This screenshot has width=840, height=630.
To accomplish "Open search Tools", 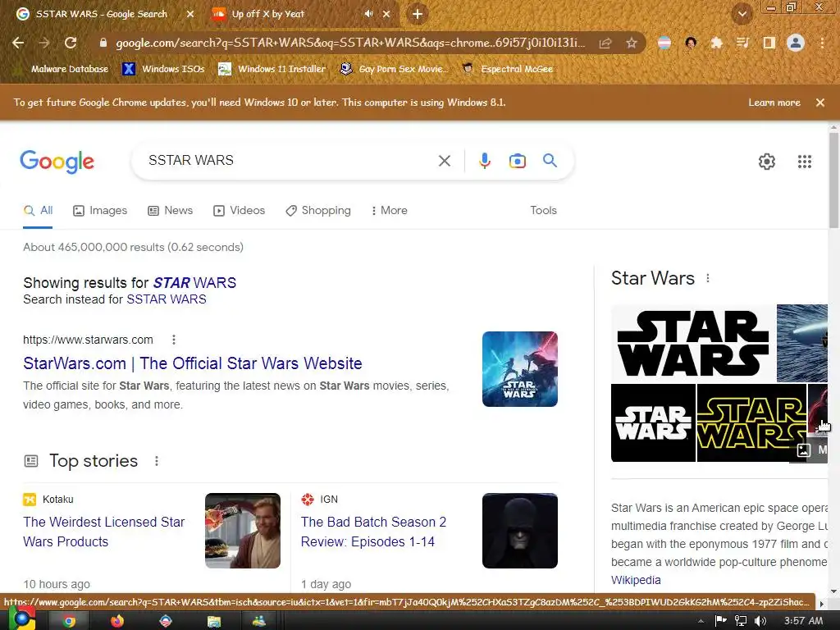I will [543, 211].
